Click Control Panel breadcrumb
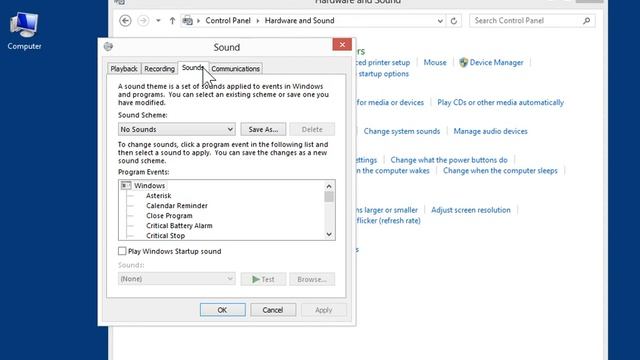640x360 pixels. [x=228, y=20]
